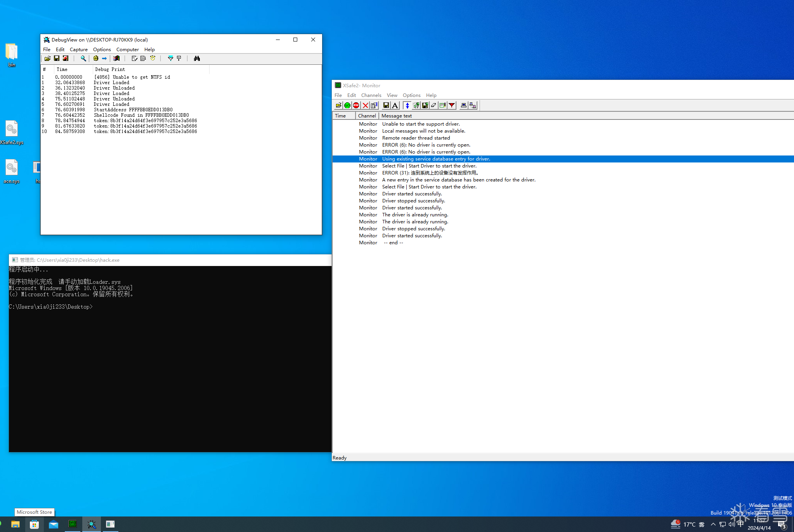Toggle the DebugView capture kernel gear icon
This screenshot has height=532, width=794.
click(x=96, y=59)
